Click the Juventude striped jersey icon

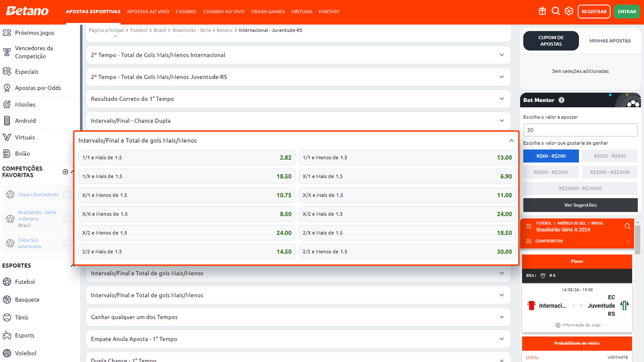(x=624, y=305)
